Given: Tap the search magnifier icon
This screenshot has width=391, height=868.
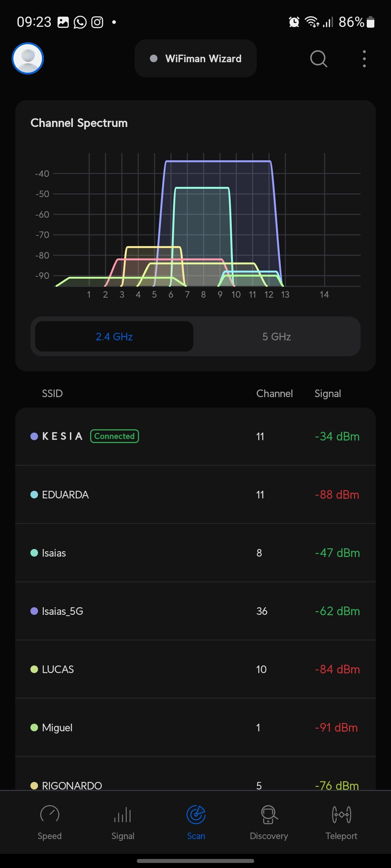Looking at the screenshot, I should click(x=319, y=59).
